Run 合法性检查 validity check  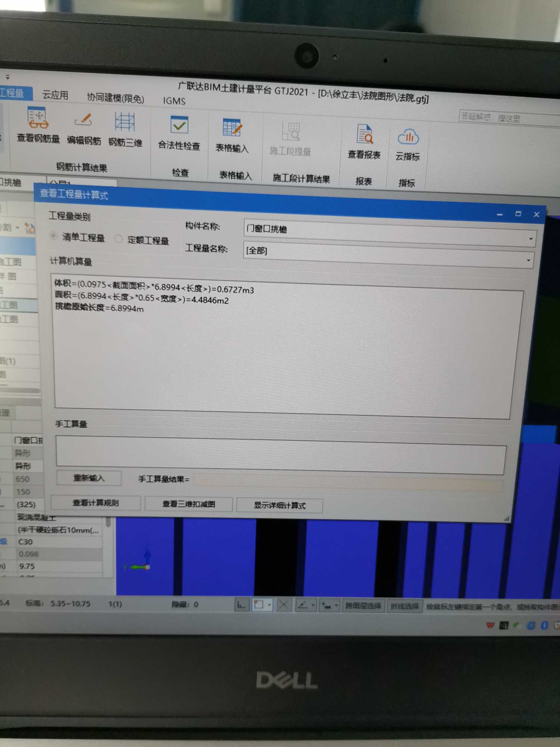pyautogui.click(x=179, y=133)
